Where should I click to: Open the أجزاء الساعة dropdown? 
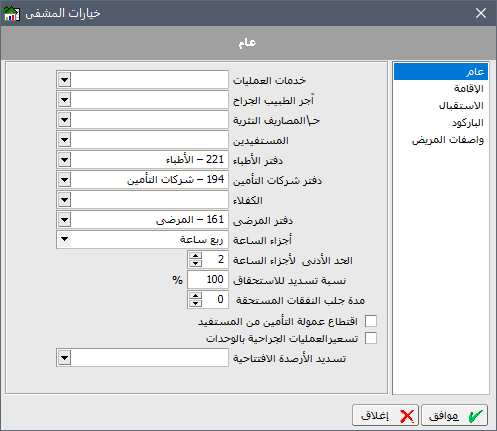click(64, 239)
